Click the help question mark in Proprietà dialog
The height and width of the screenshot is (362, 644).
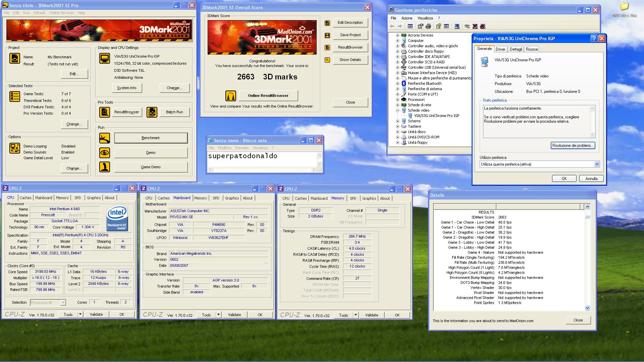594,39
